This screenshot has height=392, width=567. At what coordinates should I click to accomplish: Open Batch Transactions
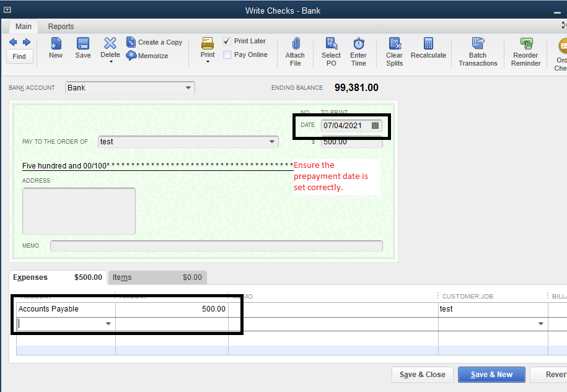click(x=478, y=51)
